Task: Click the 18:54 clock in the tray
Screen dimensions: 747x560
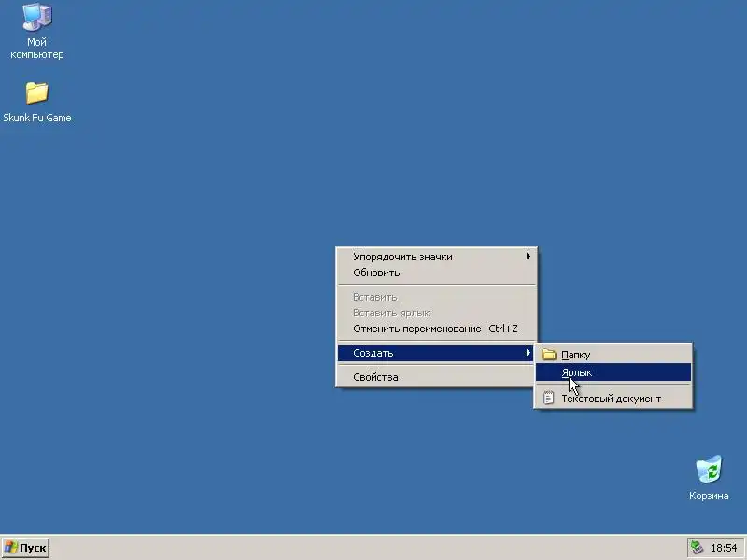Action: click(724, 548)
